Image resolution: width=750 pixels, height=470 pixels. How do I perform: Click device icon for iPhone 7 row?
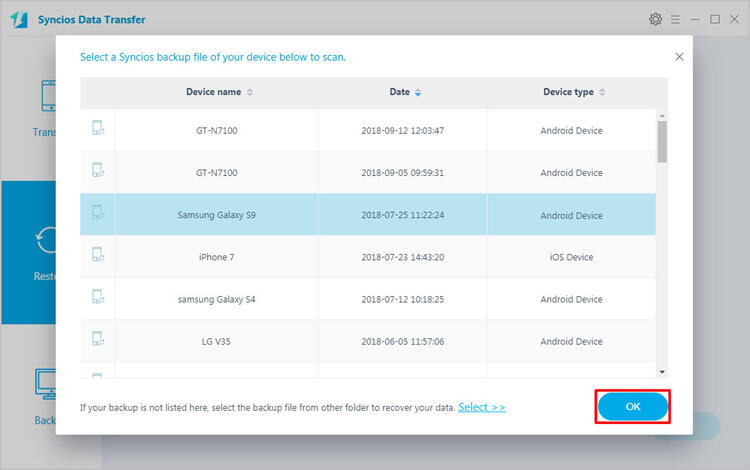98,257
